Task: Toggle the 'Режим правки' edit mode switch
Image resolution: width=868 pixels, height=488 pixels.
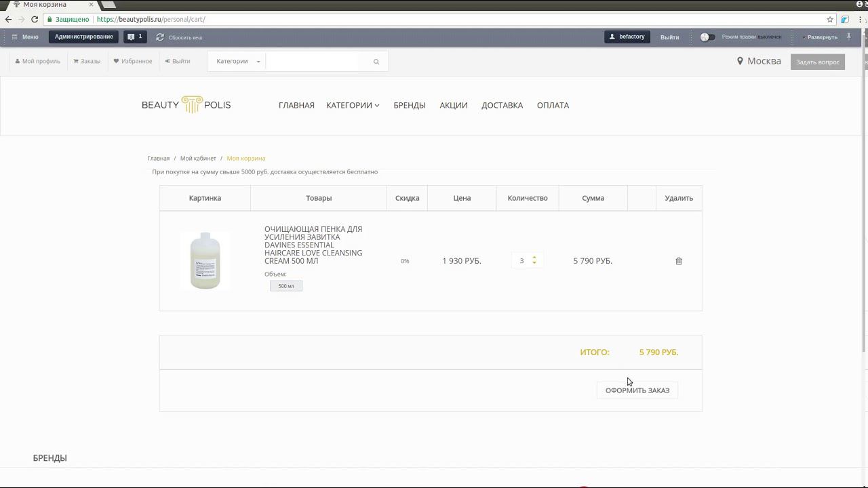Action: (x=707, y=37)
